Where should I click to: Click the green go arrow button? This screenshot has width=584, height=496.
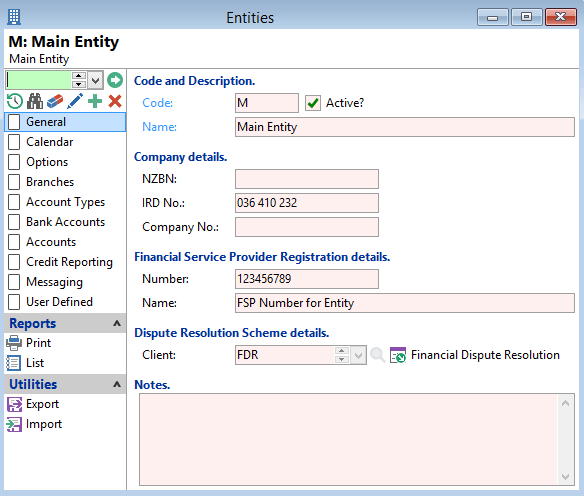pyautogui.click(x=115, y=80)
